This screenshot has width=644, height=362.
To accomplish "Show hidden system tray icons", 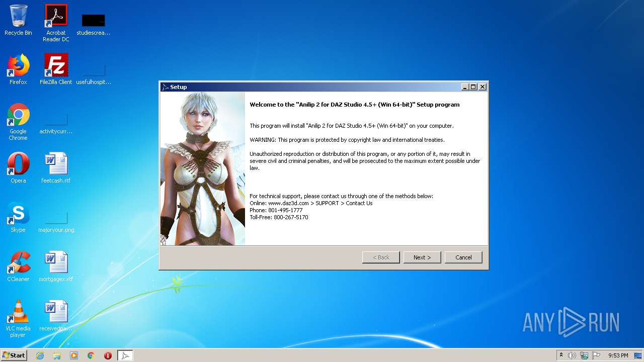I will (561, 355).
